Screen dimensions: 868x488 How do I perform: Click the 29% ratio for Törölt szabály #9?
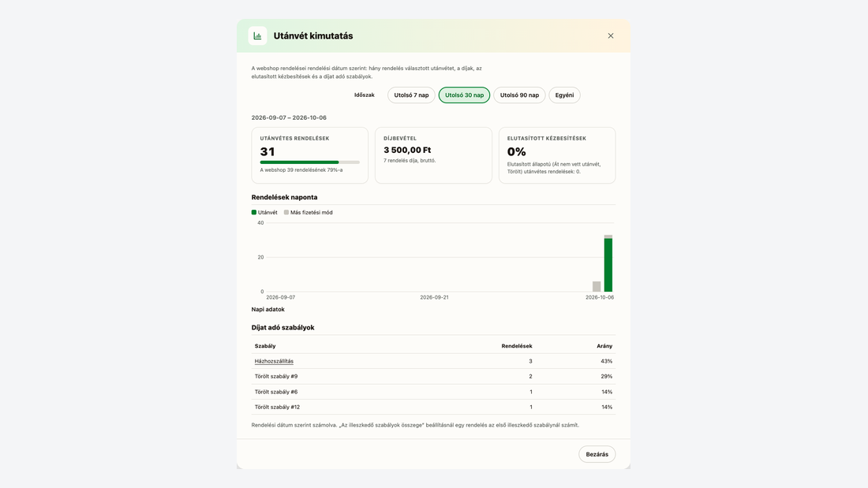(x=607, y=376)
